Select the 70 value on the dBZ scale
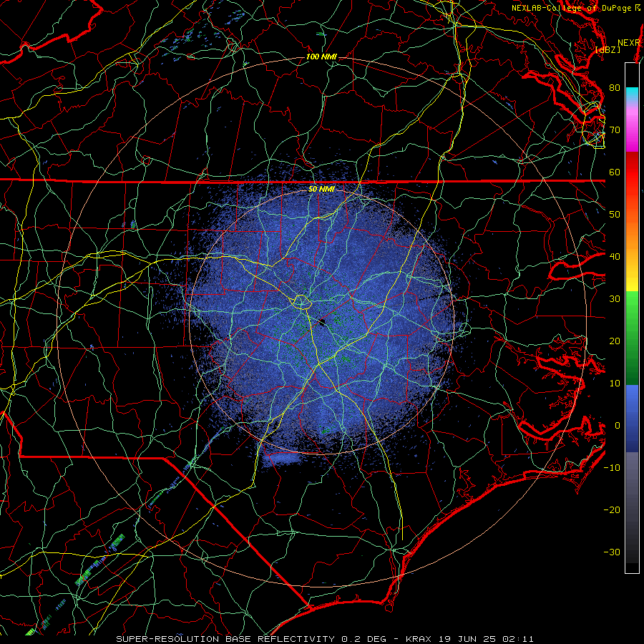This screenshot has height=644, width=644. tap(615, 130)
